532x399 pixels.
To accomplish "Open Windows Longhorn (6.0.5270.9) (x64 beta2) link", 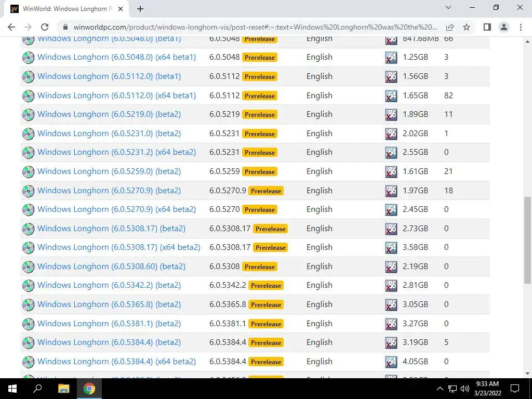I will [116, 209].
